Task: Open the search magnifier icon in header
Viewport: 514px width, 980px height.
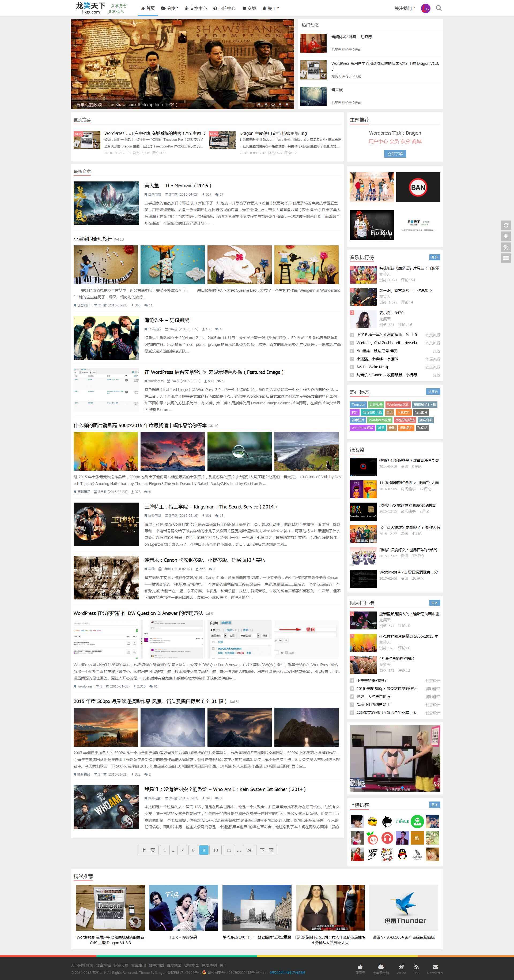Action: pyautogui.click(x=439, y=8)
